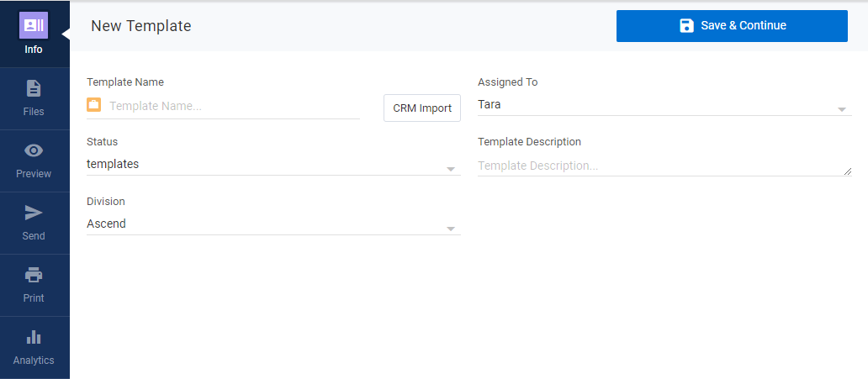Viewport: 868px width, 379px height.
Task: Expand the Division dropdown arrow
Action: point(451,229)
